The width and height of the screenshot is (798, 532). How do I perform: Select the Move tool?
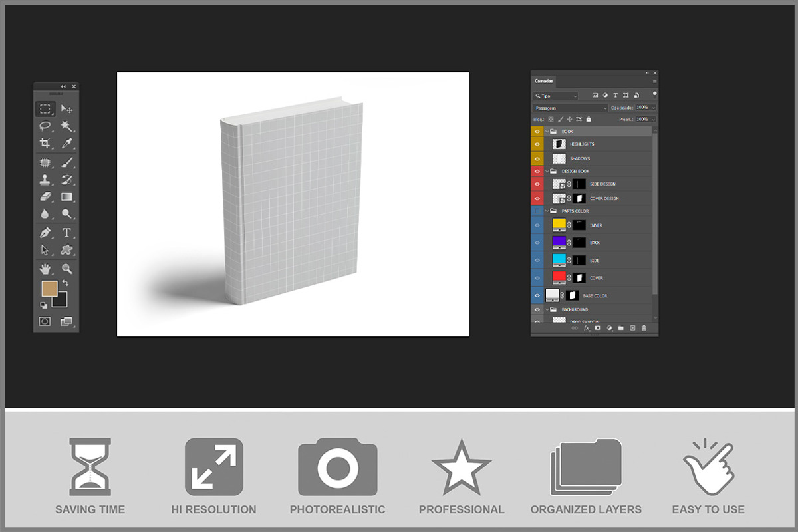click(x=67, y=109)
